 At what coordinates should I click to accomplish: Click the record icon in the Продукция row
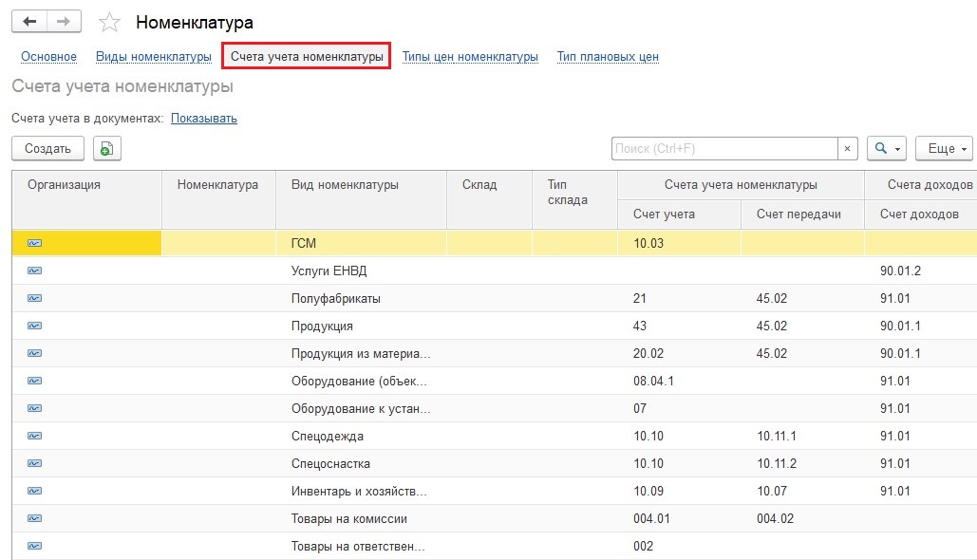tap(35, 326)
